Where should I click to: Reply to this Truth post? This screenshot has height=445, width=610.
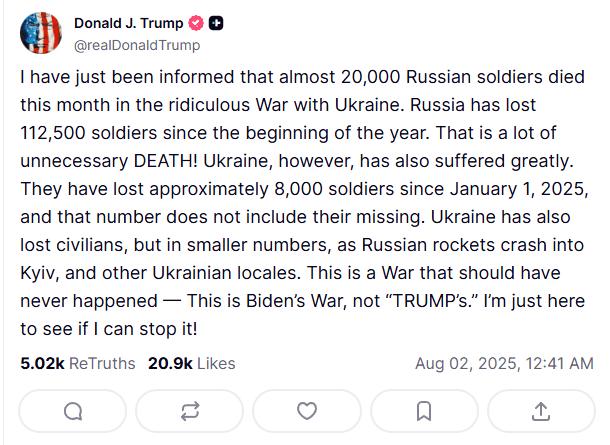[74, 411]
